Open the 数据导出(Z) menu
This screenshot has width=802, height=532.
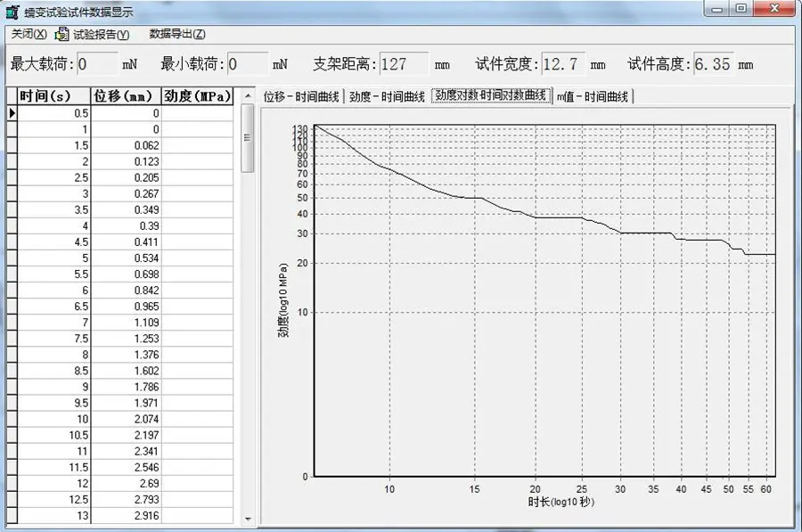click(177, 34)
